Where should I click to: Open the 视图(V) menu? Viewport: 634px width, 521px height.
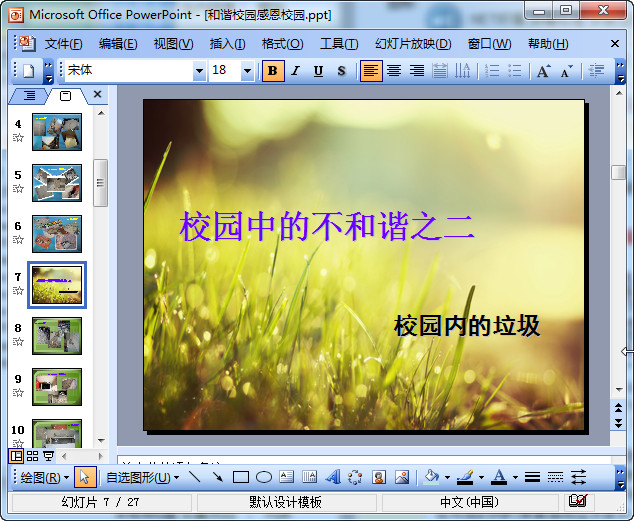[173, 44]
